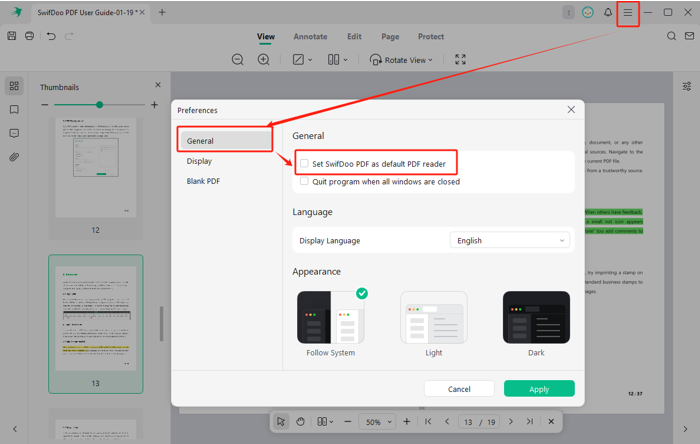Click the zoom in magnifier in View toolbar
Viewport: 700px width, 444px height.
click(264, 59)
